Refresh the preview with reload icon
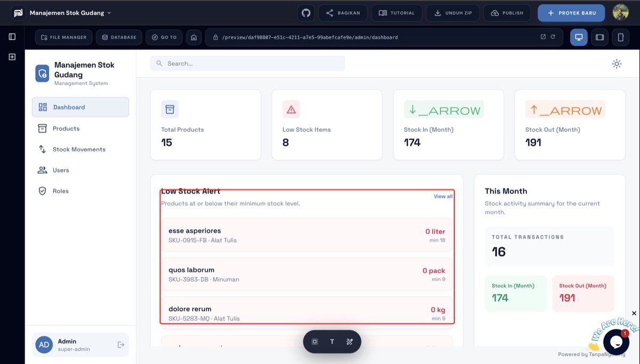This screenshot has width=640, height=364. [553, 37]
